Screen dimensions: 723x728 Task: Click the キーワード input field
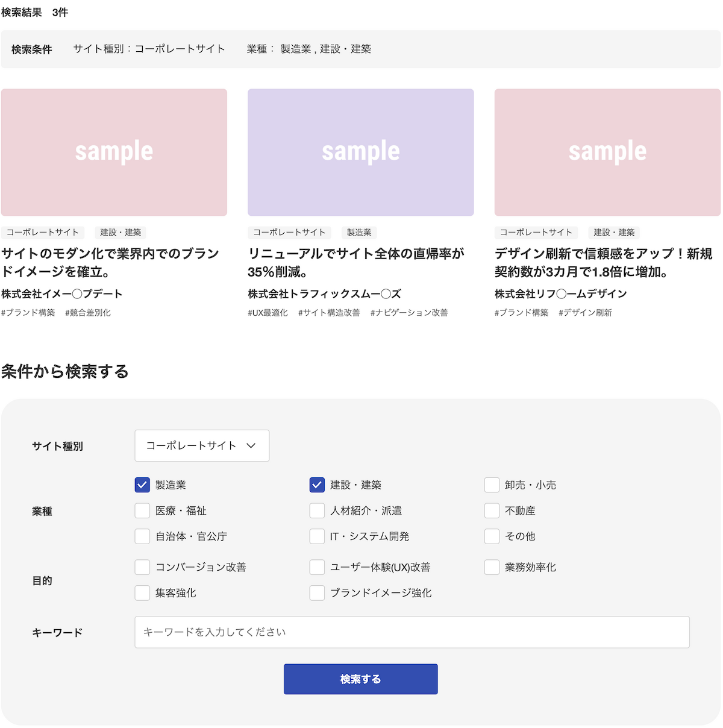click(x=412, y=632)
